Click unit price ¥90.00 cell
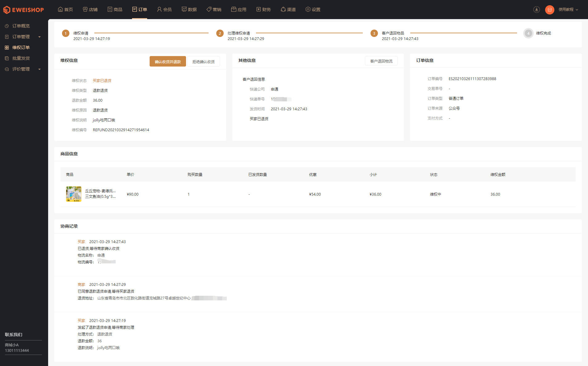This screenshot has width=588, height=366. tap(133, 194)
